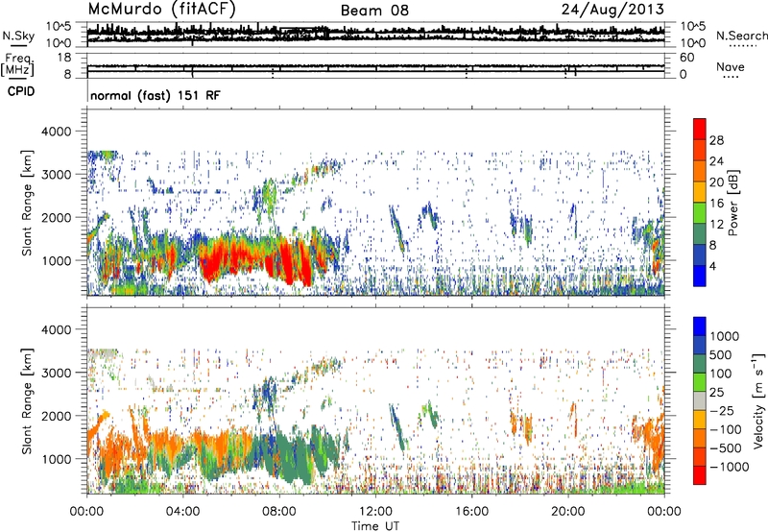This screenshot has width=768, height=532.
Task: Click the 12:00 time tick label
Action: tap(375, 512)
